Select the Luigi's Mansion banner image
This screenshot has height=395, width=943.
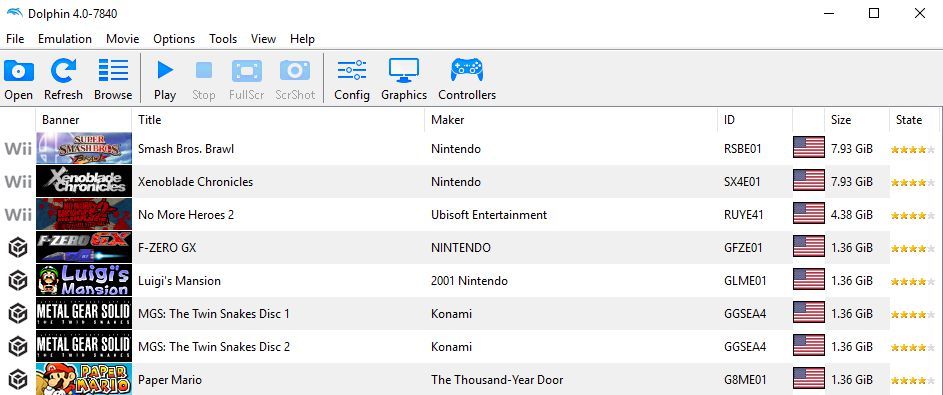coord(84,280)
